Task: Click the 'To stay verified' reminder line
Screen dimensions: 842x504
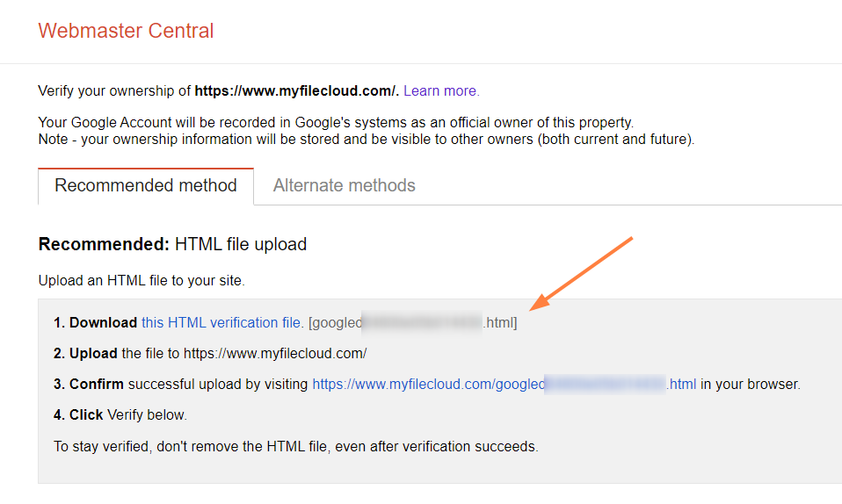Action: click(295, 446)
